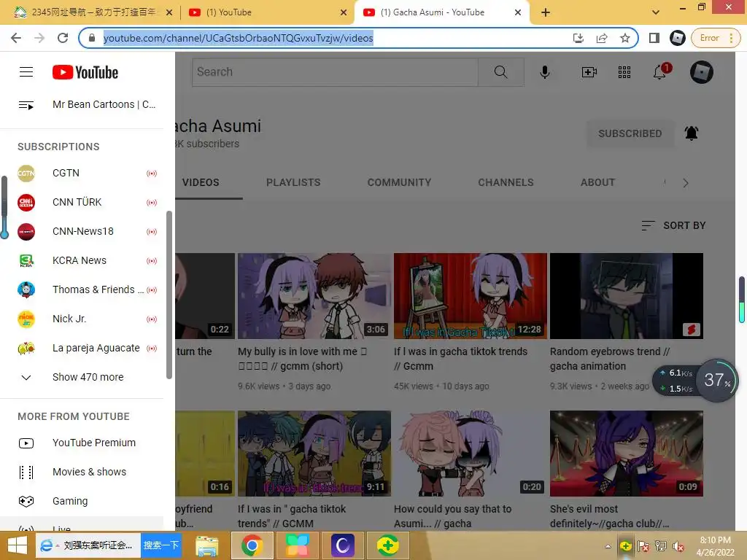The width and height of the screenshot is (747, 560).
Task: Open the YouTube apps grid icon
Action: point(624,72)
